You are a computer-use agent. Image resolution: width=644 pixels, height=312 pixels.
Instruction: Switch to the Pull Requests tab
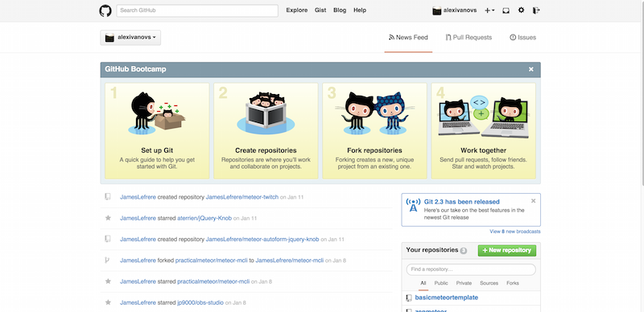[x=469, y=37]
